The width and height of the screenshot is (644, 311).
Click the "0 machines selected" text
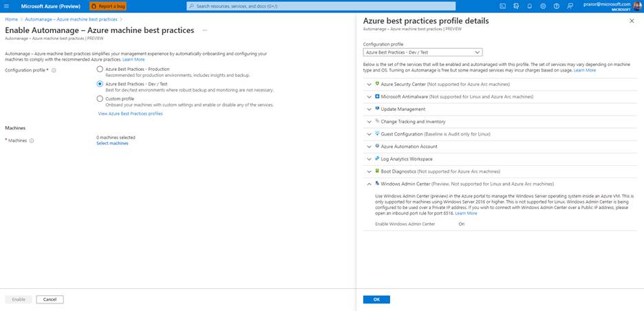[x=116, y=137]
